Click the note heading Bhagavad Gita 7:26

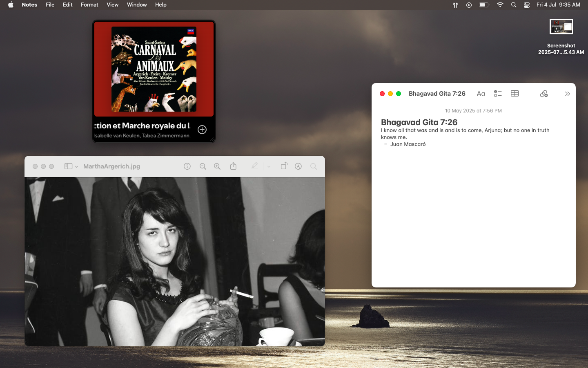coord(419,122)
